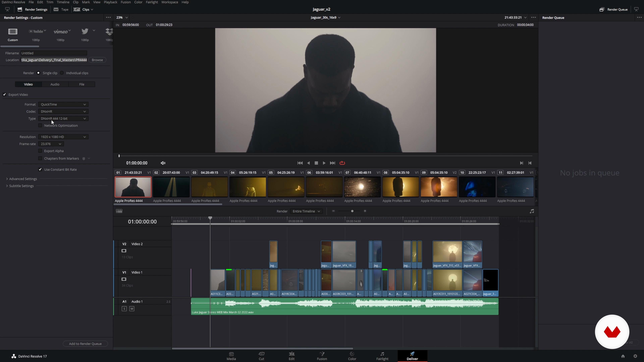Open viewer options three-dot menu

coord(533,17)
